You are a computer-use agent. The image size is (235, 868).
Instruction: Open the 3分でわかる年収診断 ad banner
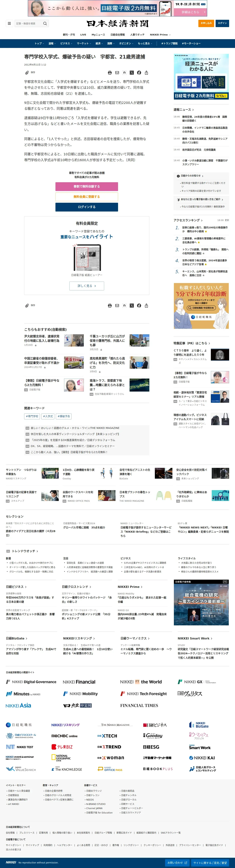201,306
